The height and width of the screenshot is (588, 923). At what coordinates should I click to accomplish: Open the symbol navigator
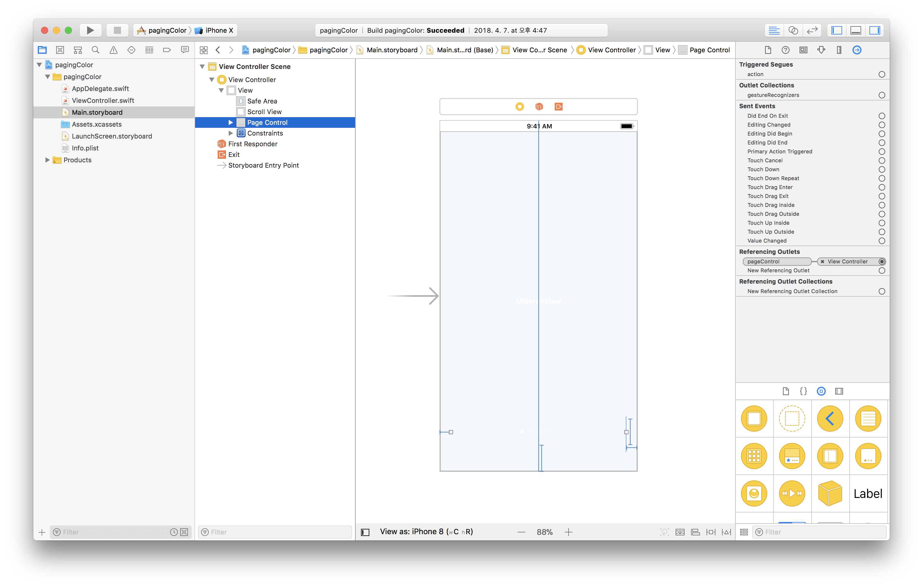click(x=78, y=50)
